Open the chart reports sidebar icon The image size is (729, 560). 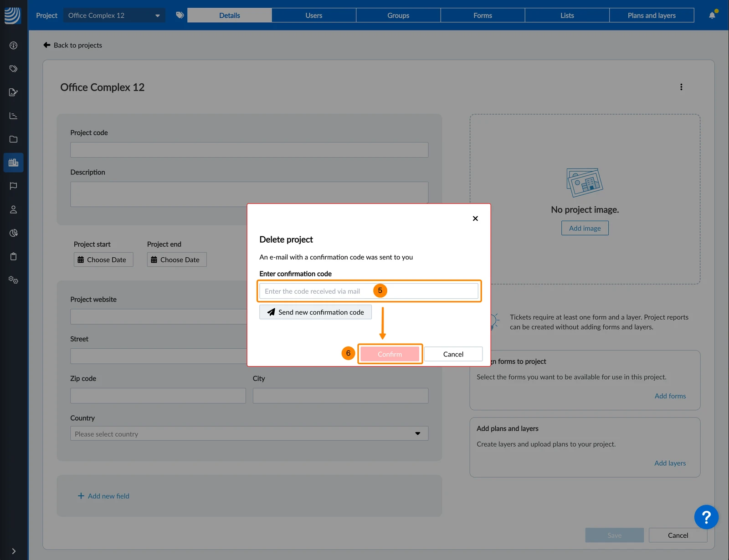13,116
